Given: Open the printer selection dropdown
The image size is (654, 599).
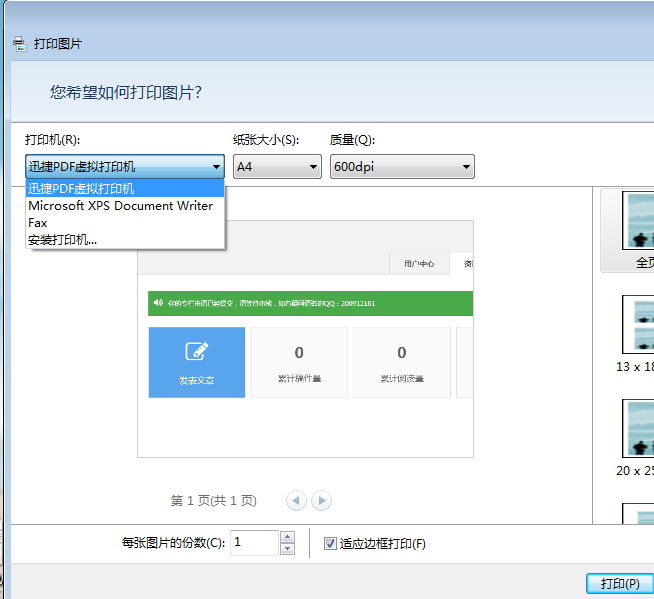Looking at the screenshot, I should pos(125,166).
